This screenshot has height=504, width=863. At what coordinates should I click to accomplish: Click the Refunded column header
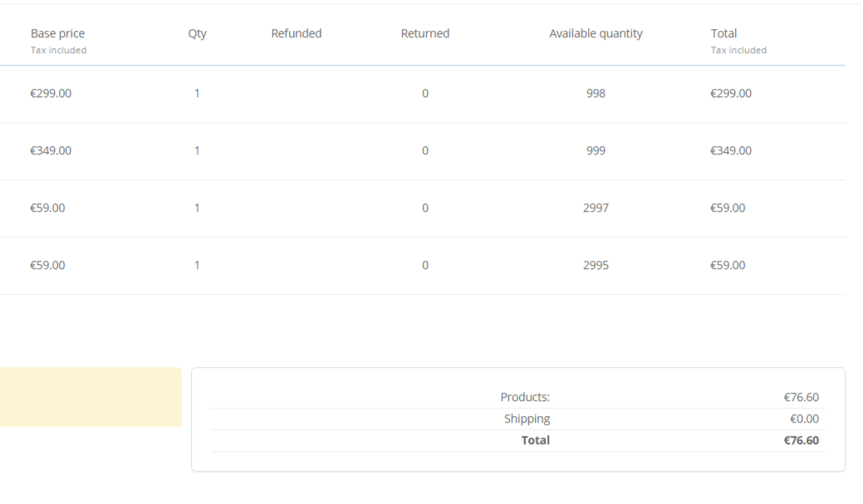(296, 34)
